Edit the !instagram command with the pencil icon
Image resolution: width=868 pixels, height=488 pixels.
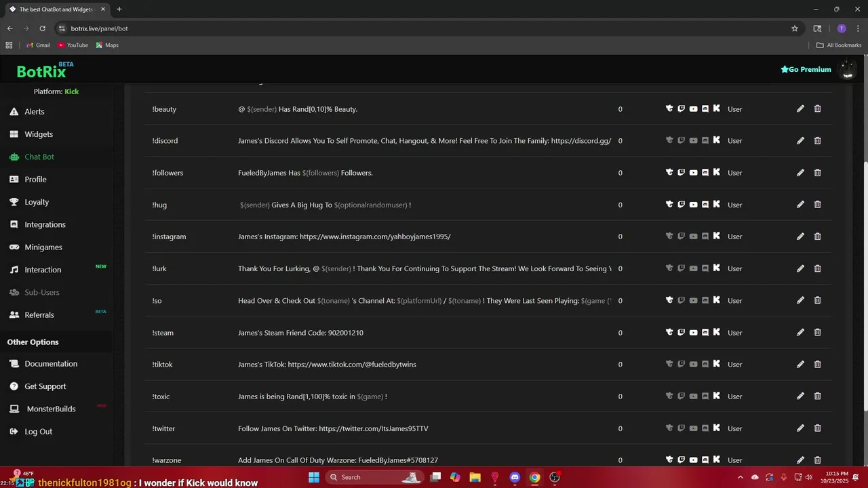tap(800, 236)
